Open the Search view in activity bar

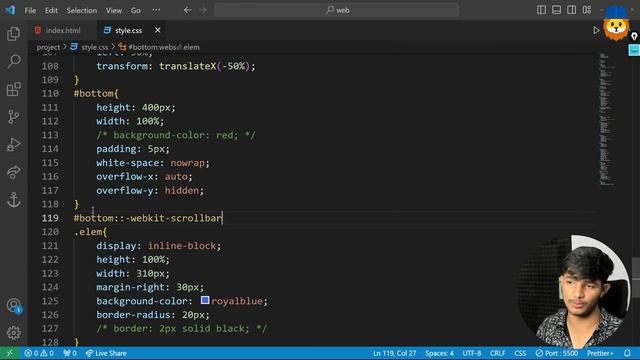coord(13,61)
